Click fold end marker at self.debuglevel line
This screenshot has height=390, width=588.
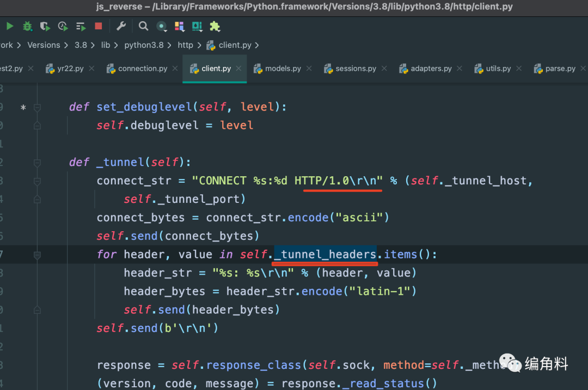pos(37,126)
